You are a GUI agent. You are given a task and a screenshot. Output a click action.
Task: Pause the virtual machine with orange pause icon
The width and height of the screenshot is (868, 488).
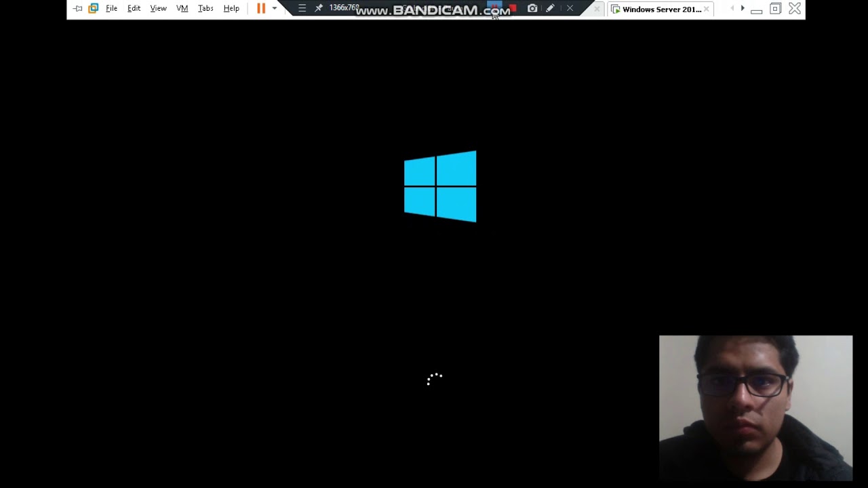coord(261,9)
